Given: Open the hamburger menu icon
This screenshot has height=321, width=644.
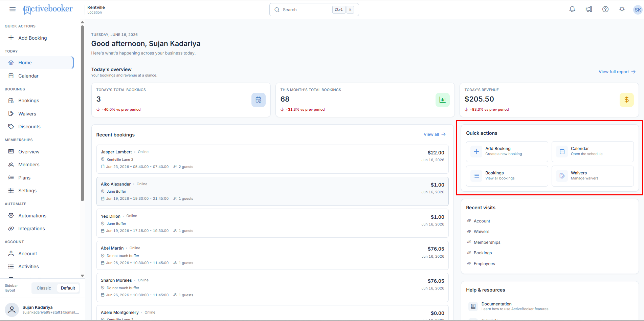Looking at the screenshot, I should (13, 9).
